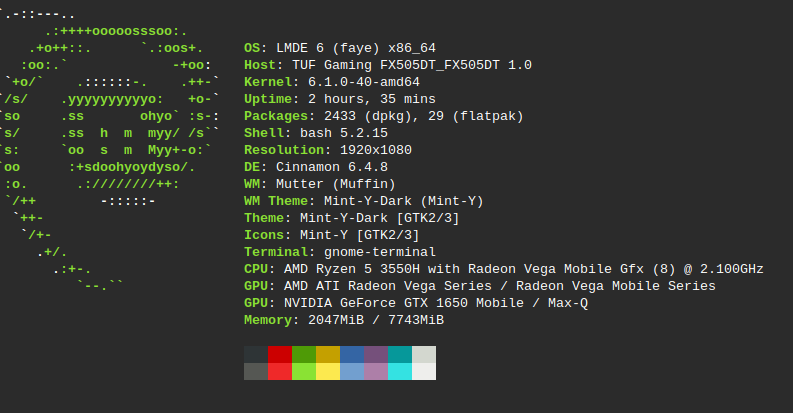The width and height of the screenshot is (793, 413).
Task: Click the light gray color block in top row
Action: 424,354
